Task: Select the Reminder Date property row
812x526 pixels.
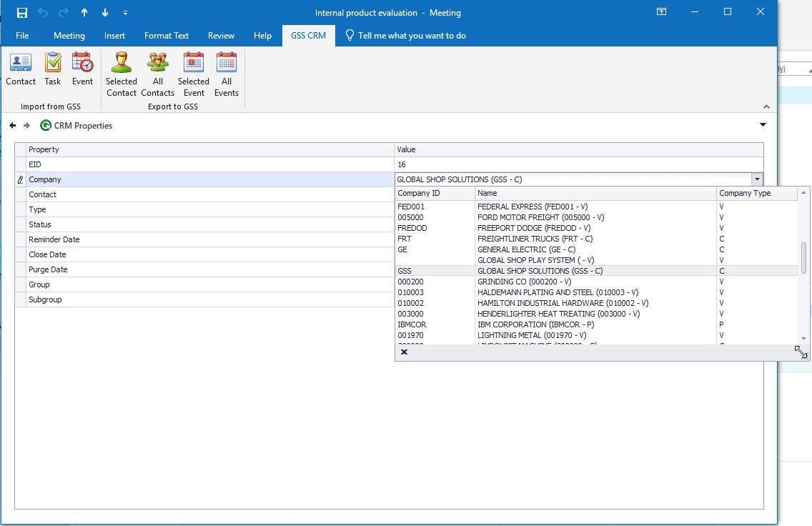Action: click(x=210, y=239)
